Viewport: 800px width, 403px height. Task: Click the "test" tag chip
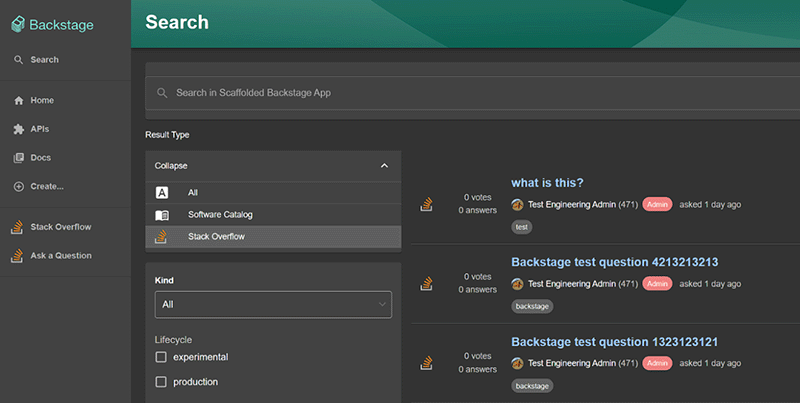click(522, 227)
